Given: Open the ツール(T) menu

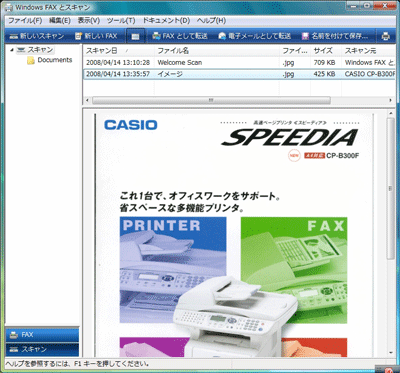Looking at the screenshot, I should point(121,21).
